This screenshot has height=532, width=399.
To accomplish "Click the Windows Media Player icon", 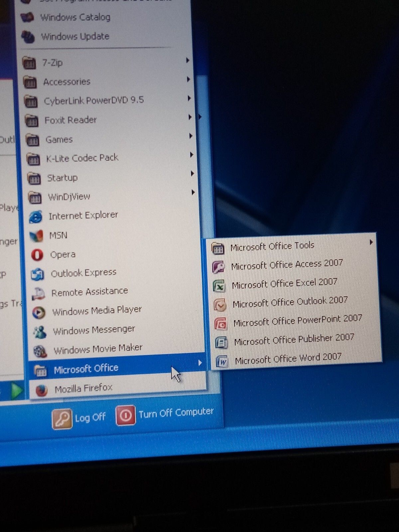I will (x=39, y=313).
